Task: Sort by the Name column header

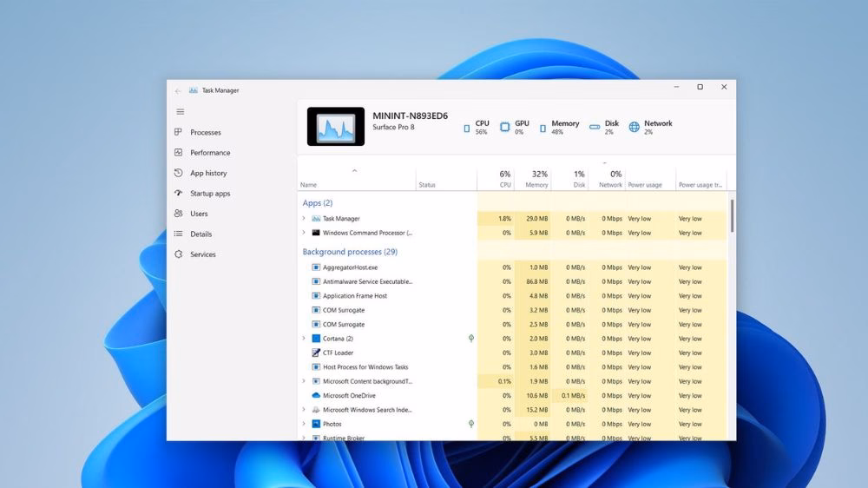Action: (309, 185)
